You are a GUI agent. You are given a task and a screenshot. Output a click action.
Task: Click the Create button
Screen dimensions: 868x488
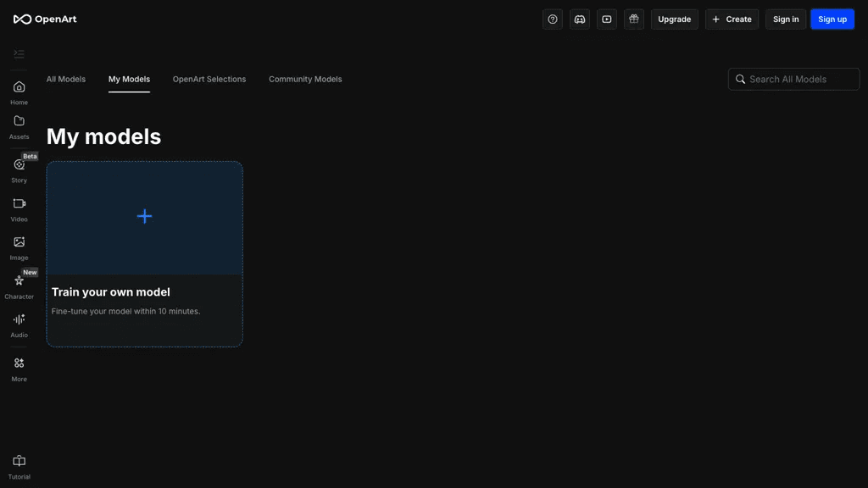732,19
